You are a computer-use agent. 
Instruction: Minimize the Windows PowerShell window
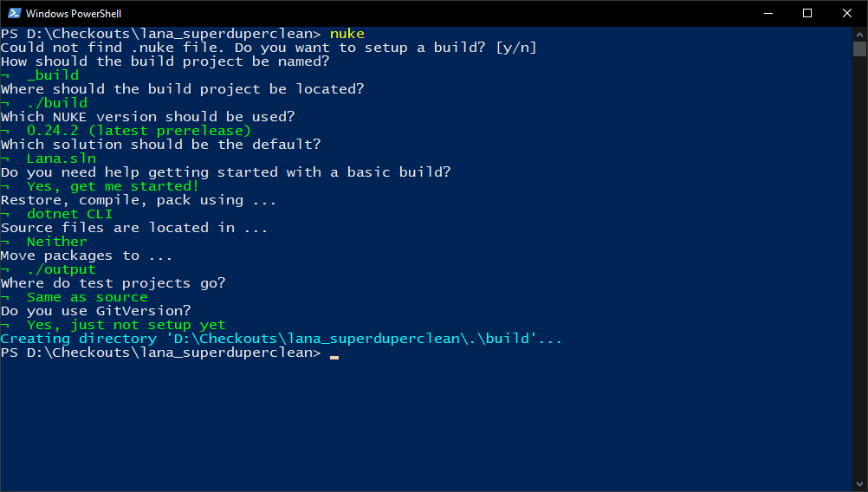click(x=768, y=13)
